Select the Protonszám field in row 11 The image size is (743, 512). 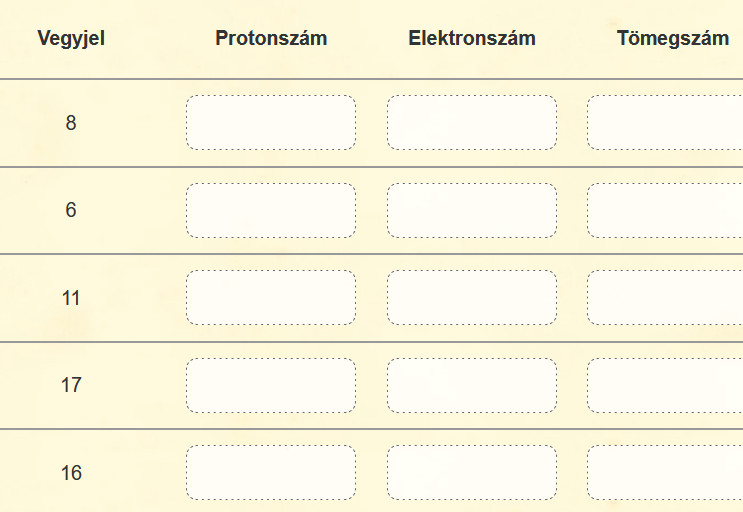pyautogui.click(x=271, y=297)
